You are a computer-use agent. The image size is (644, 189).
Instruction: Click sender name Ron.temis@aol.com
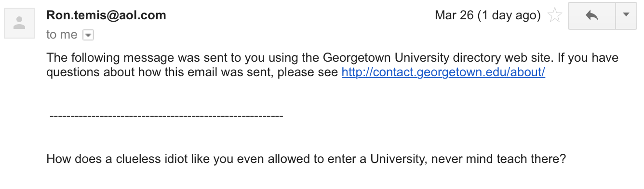(x=106, y=15)
